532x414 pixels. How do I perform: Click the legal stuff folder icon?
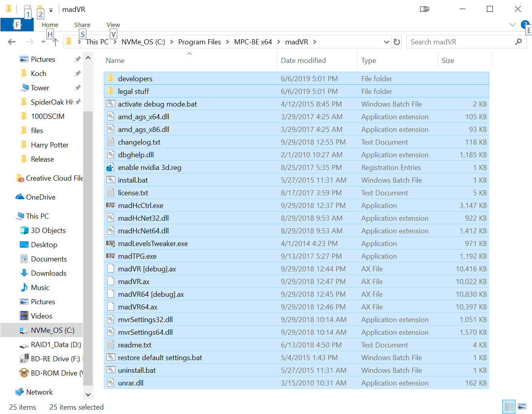tap(111, 91)
